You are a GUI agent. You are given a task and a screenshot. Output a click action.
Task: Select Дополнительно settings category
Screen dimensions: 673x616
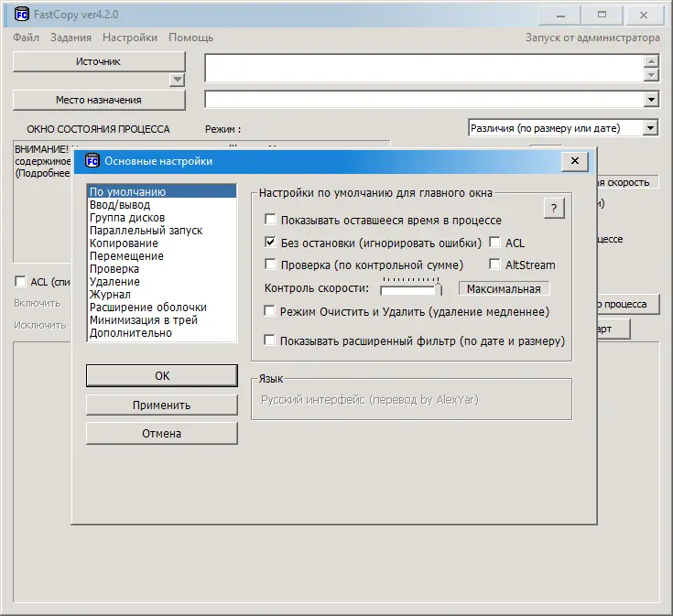click(161, 333)
